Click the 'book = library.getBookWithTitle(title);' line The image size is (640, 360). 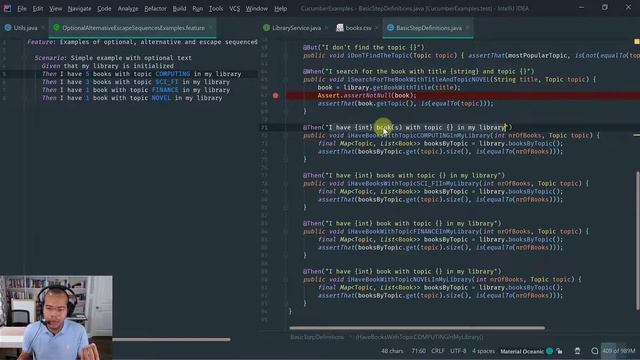point(389,87)
